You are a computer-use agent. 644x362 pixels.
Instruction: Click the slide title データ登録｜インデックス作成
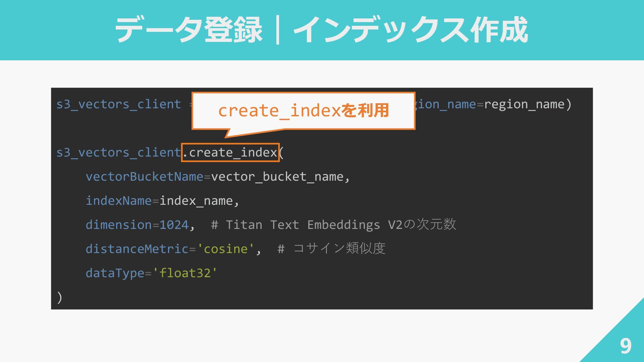click(x=321, y=30)
